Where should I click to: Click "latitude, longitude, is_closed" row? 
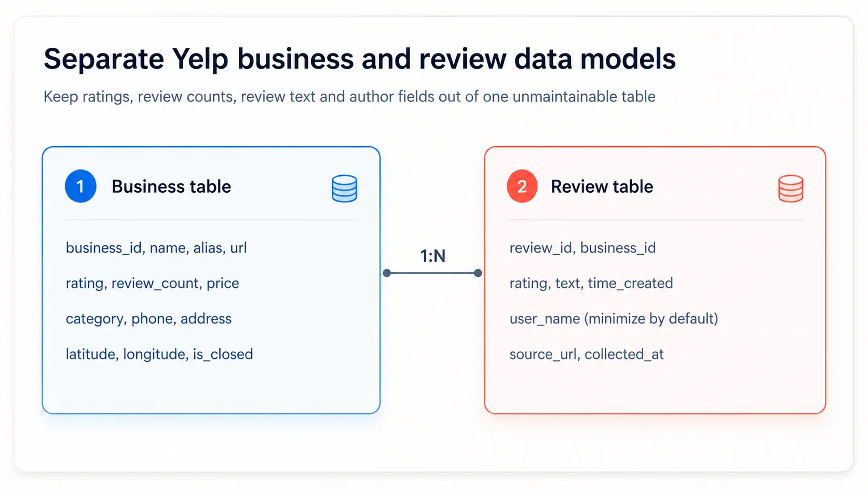pos(159,354)
